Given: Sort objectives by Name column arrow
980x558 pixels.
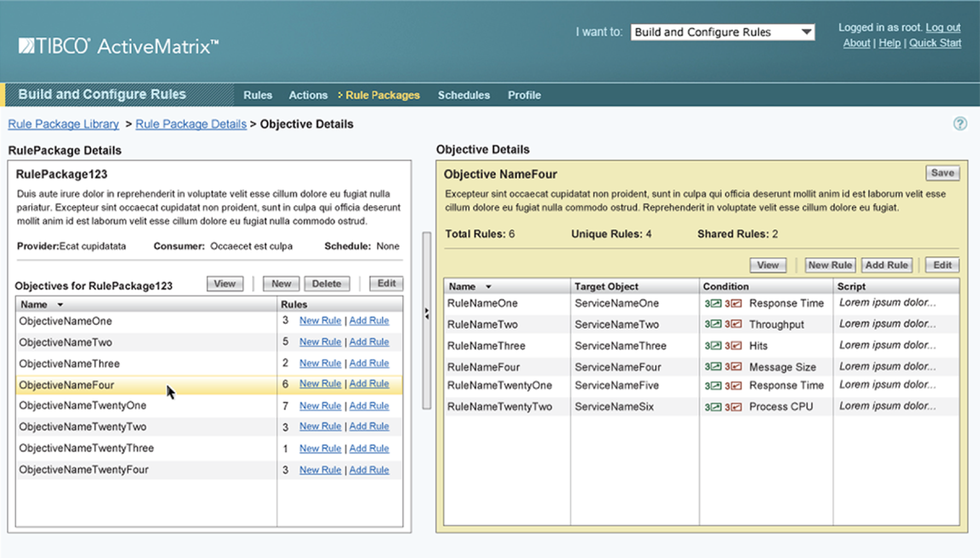Looking at the screenshot, I should click(60, 305).
